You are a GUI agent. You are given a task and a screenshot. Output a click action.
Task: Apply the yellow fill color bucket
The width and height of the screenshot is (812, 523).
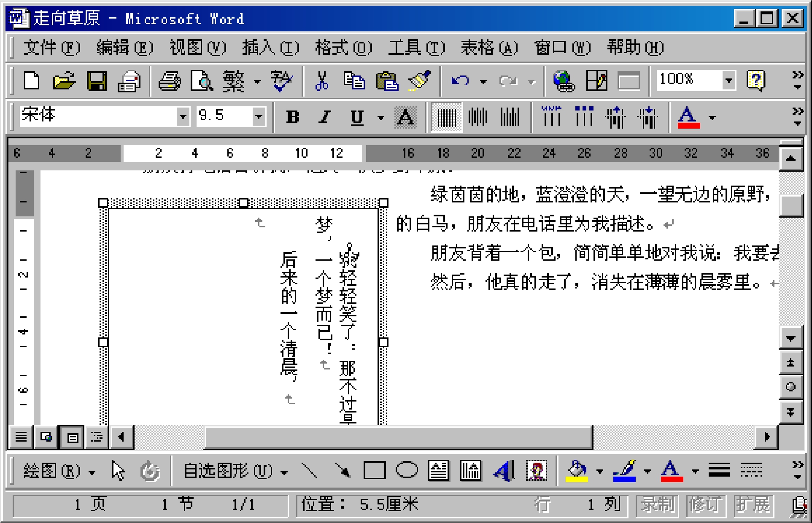pyautogui.click(x=577, y=471)
